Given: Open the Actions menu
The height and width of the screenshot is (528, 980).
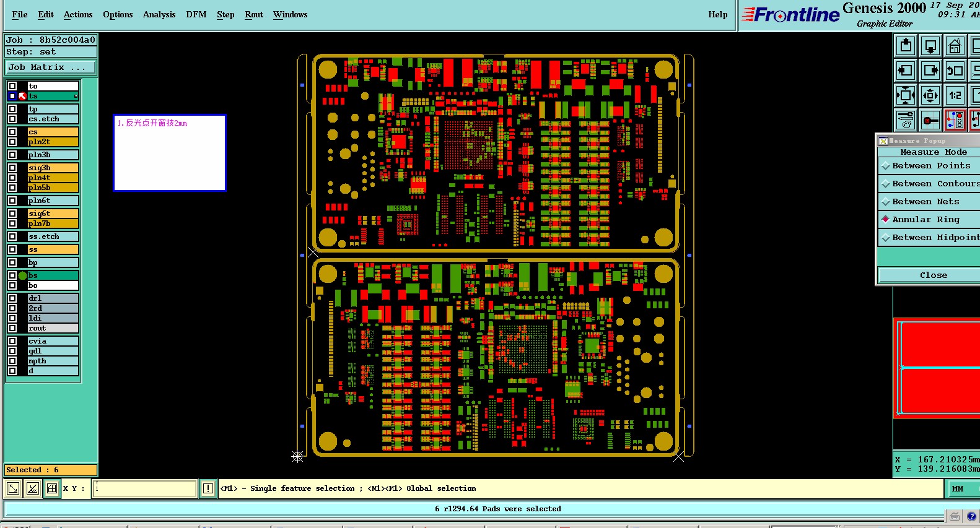Looking at the screenshot, I should click(x=78, y=15).
